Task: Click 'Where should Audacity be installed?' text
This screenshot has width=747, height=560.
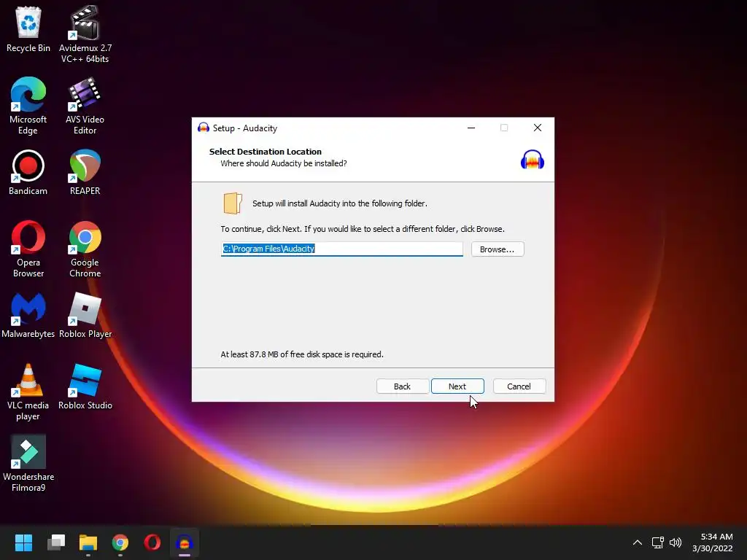Action: (x=284, y=163)
